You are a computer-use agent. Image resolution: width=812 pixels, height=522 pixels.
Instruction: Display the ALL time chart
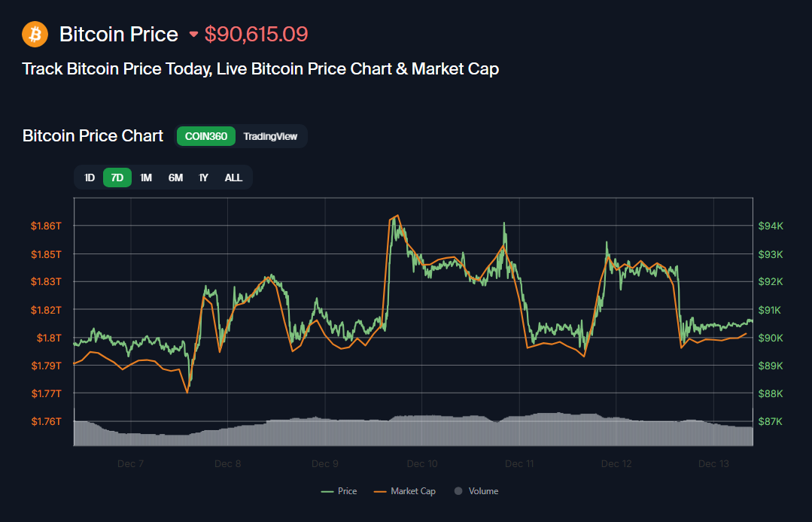[233, 178]
